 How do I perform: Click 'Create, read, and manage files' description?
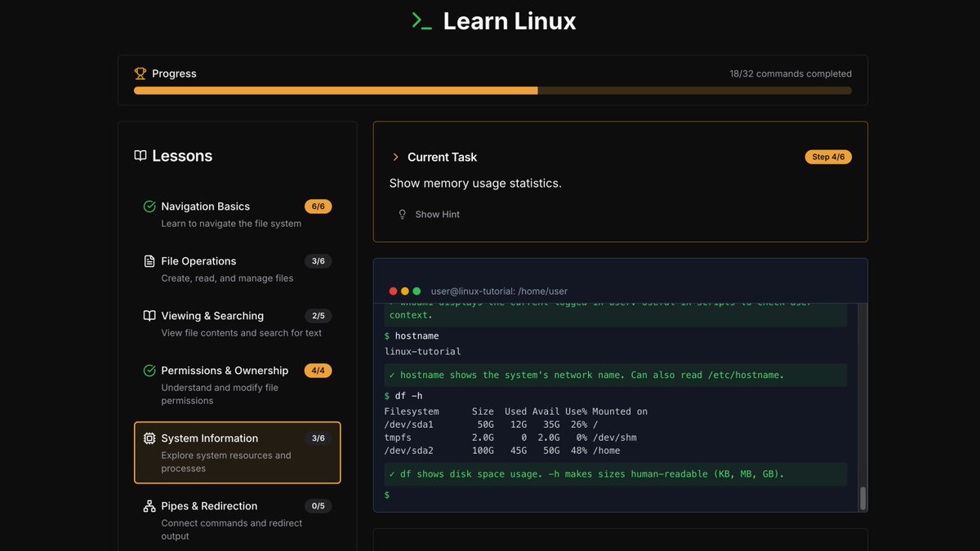(x=227, y=278)
